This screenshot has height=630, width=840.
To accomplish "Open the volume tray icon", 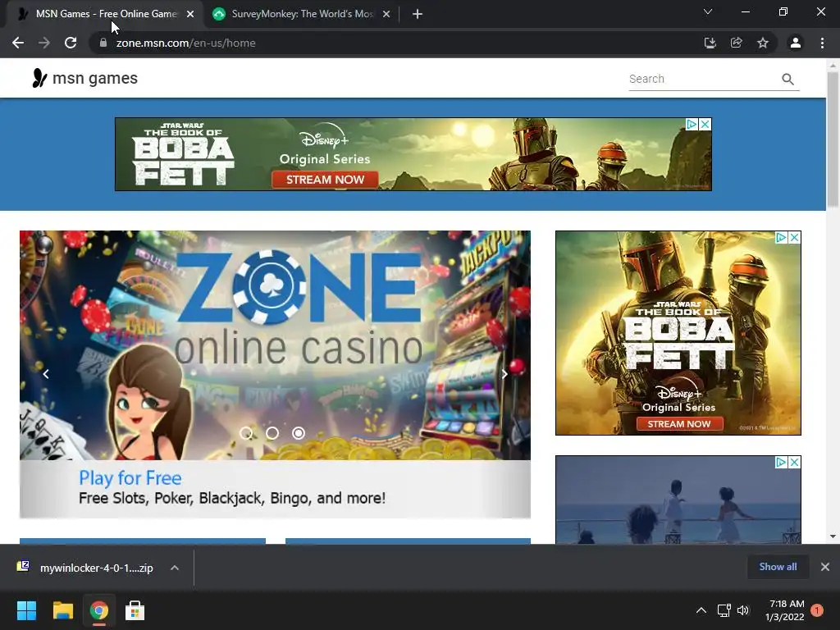I will coord(743,610).
